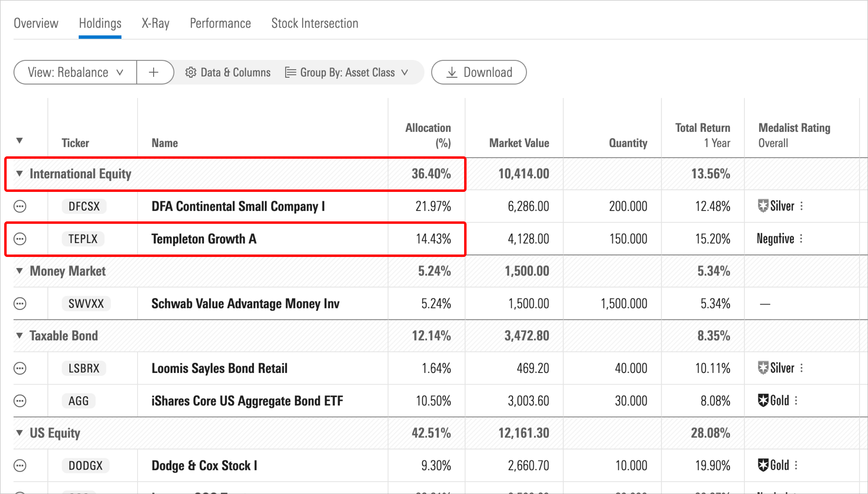
Task: Open medalist menu dots for DFCSX Silver
Action: pyautogui.click(x=801, y=206)
